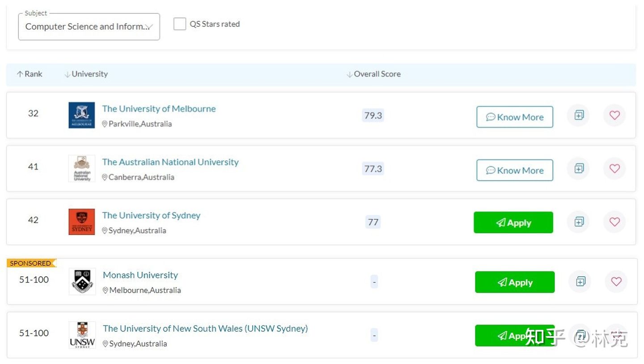Click rank 42 in the list
This screenshot has height=364, width=644.
33,220
